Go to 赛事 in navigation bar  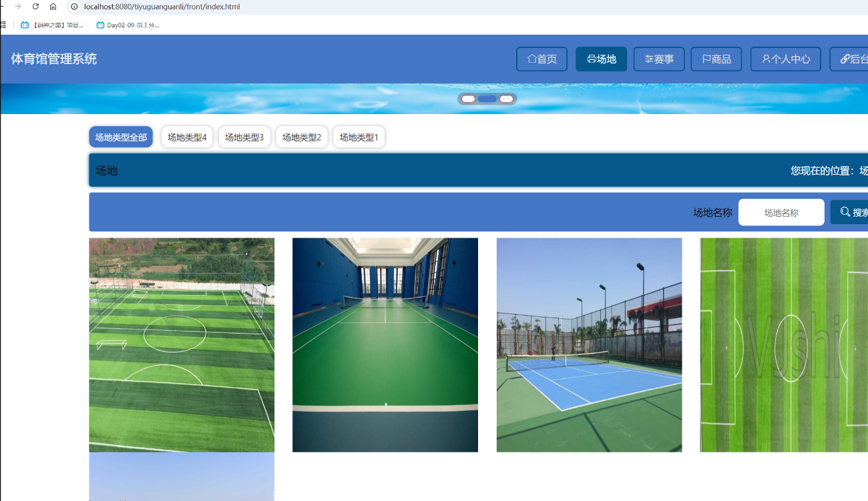pyautogui.click(x=658, y=59)
